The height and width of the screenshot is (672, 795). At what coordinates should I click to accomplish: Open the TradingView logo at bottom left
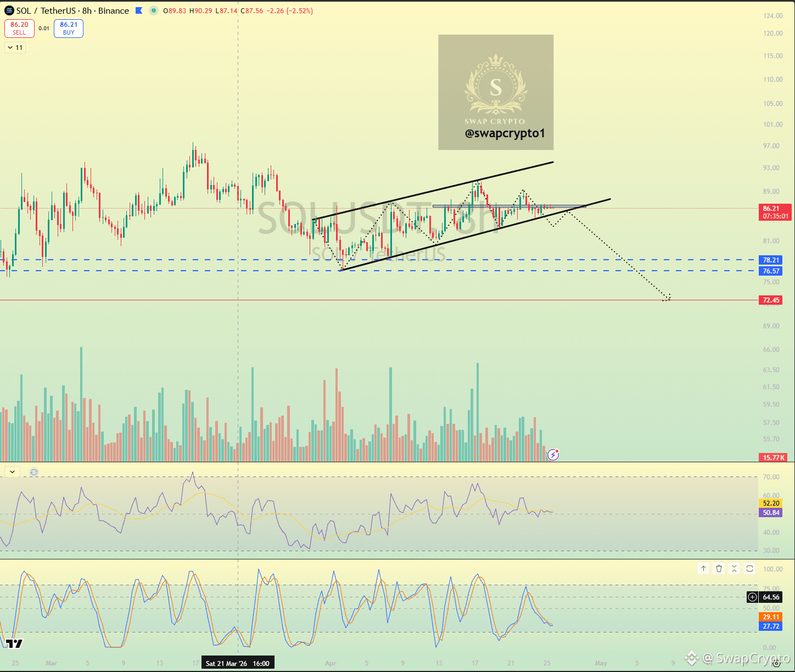pyautogui.click(x=14, y=643)
